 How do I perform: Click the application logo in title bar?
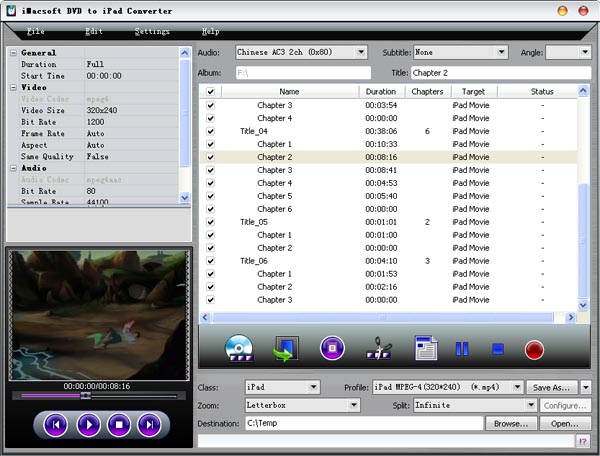point(11,10)
